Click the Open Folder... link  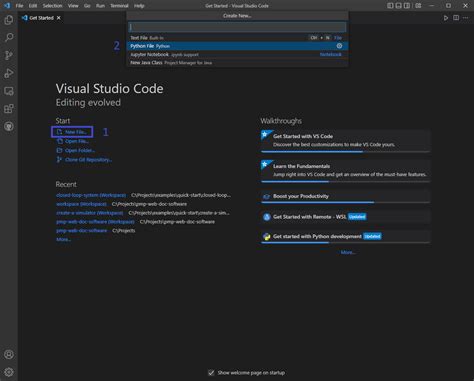(76, 150)
